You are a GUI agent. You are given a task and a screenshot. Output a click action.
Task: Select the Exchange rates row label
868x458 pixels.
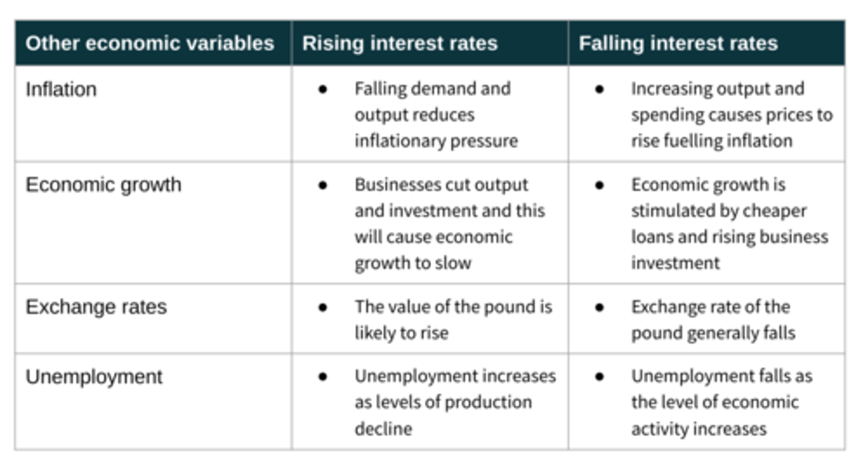(x=96, y=307)
